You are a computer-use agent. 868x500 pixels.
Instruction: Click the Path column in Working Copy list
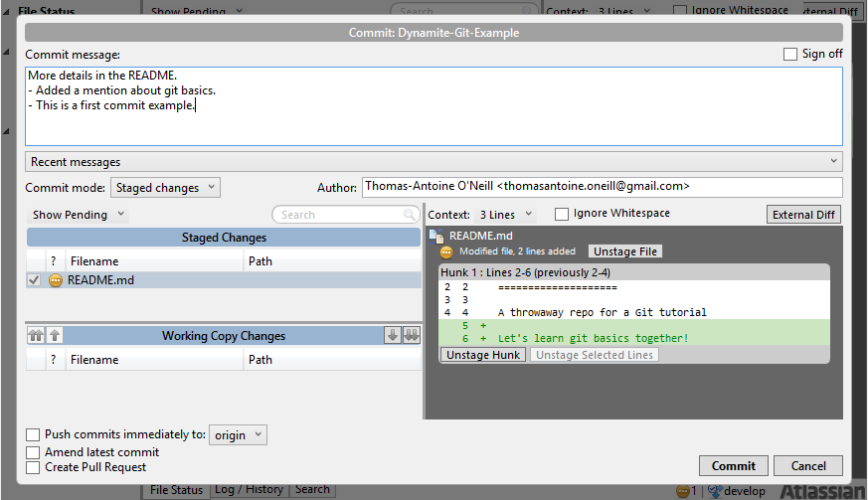pyautogui.click(x=332, y=360)
